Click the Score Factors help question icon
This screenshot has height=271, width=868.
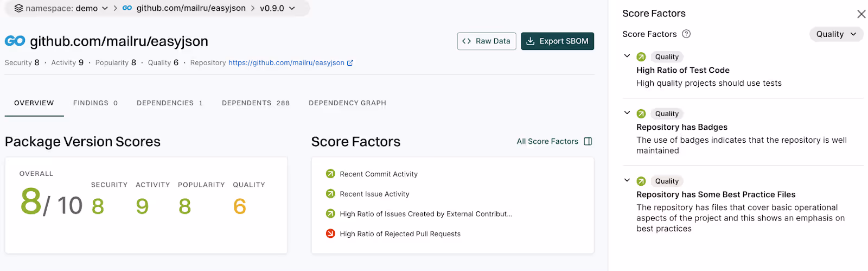click(x=686, y=34)
